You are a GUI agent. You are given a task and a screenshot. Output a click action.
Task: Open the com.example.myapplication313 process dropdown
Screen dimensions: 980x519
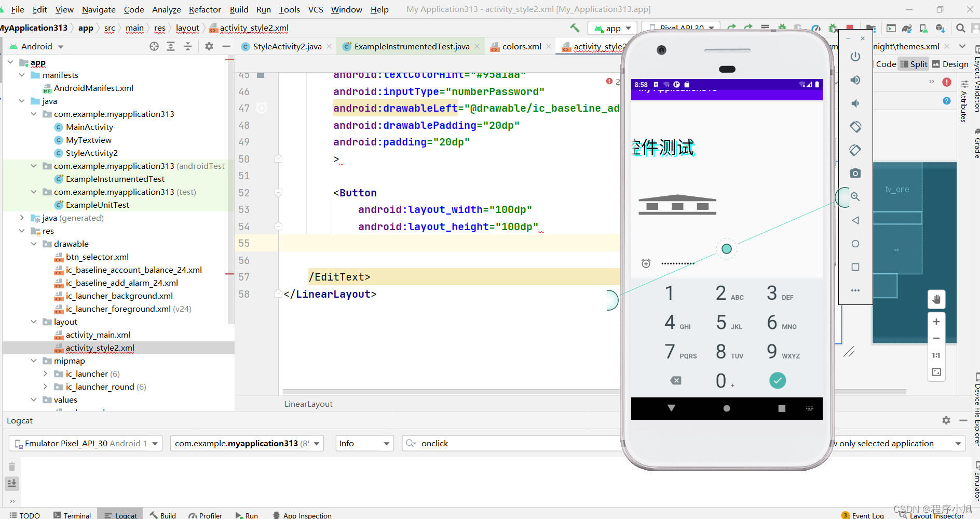[247, 443]
